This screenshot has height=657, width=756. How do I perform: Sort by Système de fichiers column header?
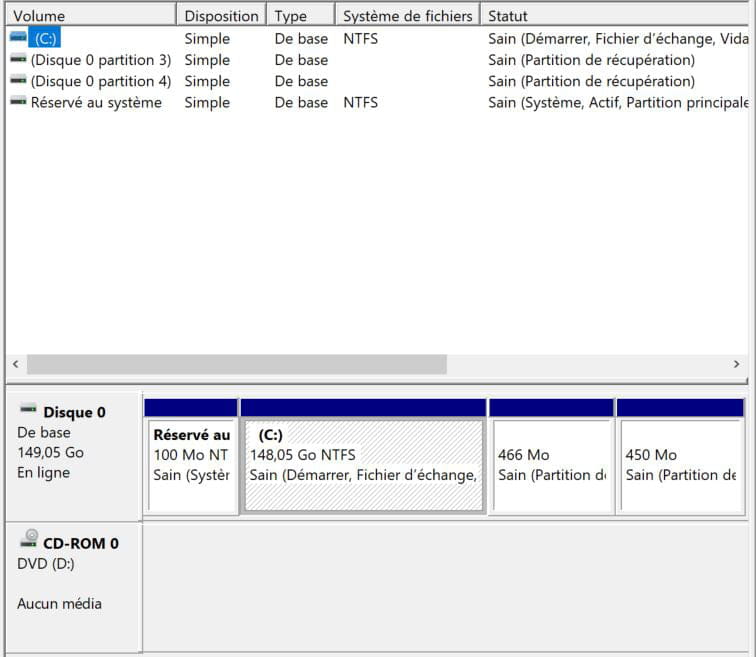pyautogui.click(x=407, y=15)
